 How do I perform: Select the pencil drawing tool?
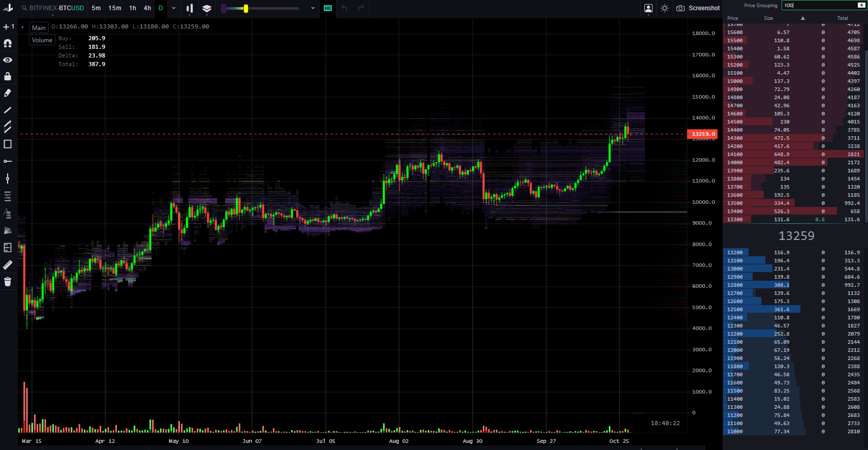coord(8,93)
